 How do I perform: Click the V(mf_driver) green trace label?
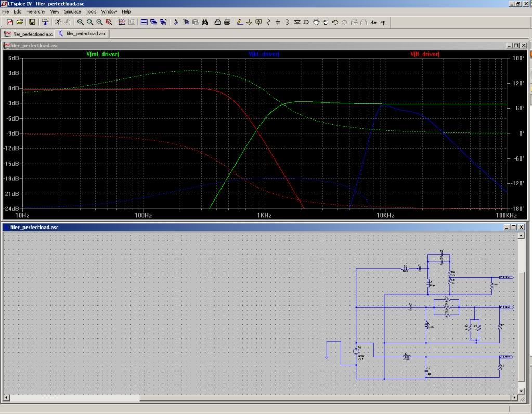[x=102, y=54]
